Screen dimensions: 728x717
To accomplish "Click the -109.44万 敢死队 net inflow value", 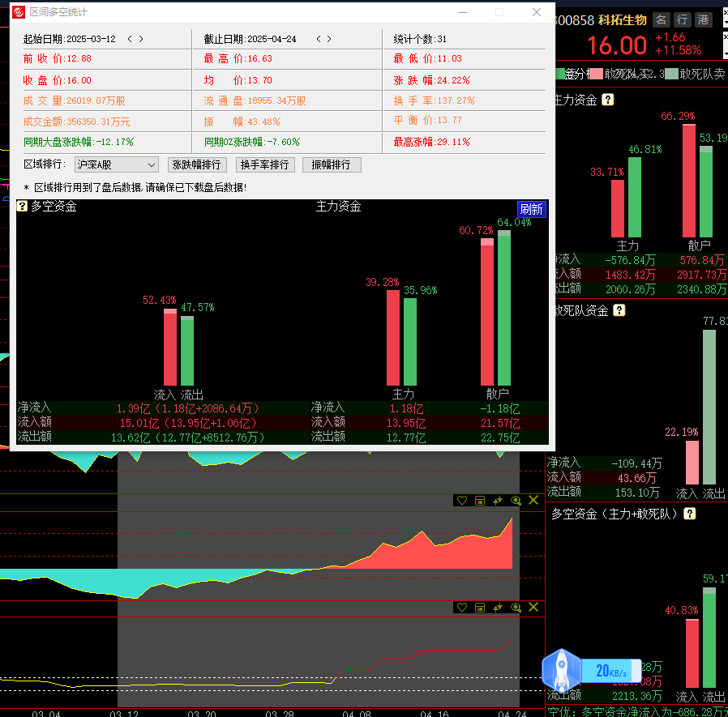I will point(636,463).
